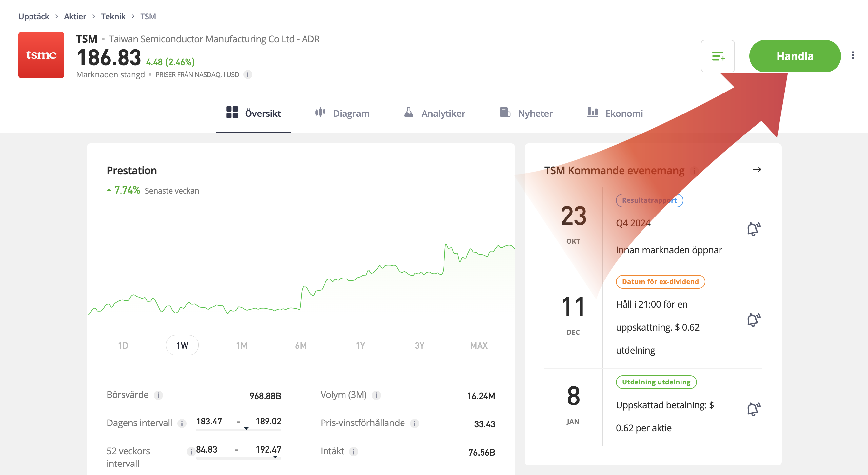Click info icon next to Börsvärde
Image resolution: width=868 pixels, height=475 pixels.
tap(158, 395)
